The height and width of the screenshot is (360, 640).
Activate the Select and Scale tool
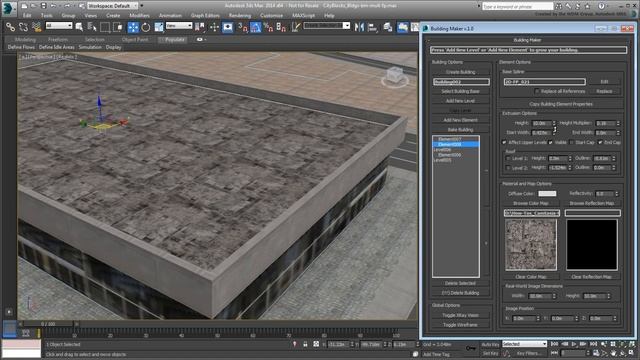[x=159, y=27]
